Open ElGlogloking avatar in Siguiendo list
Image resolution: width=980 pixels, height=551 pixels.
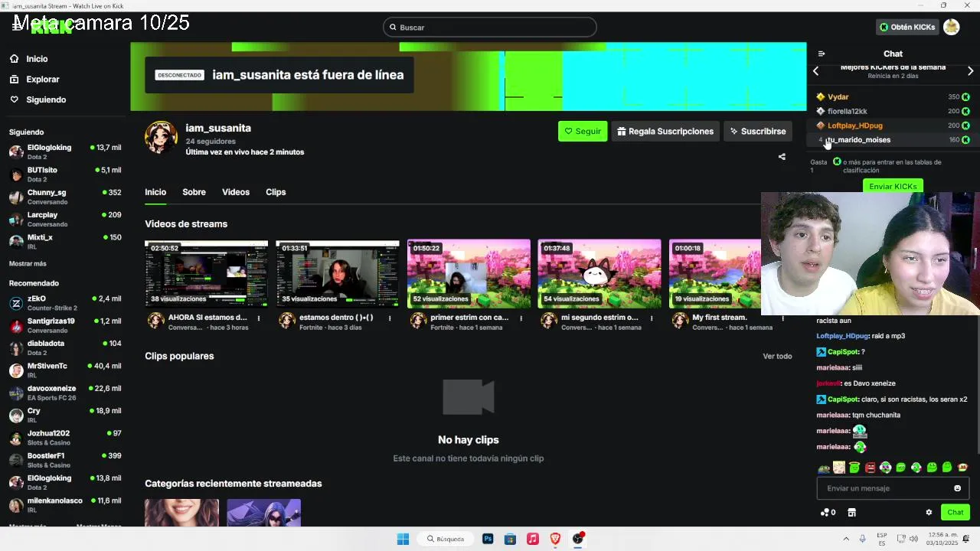point(16,152)
